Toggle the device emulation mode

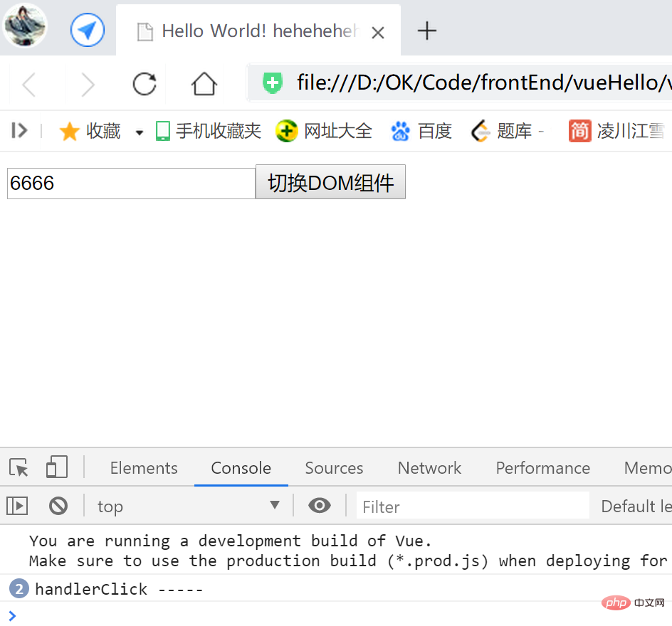(x=56, y=467)
